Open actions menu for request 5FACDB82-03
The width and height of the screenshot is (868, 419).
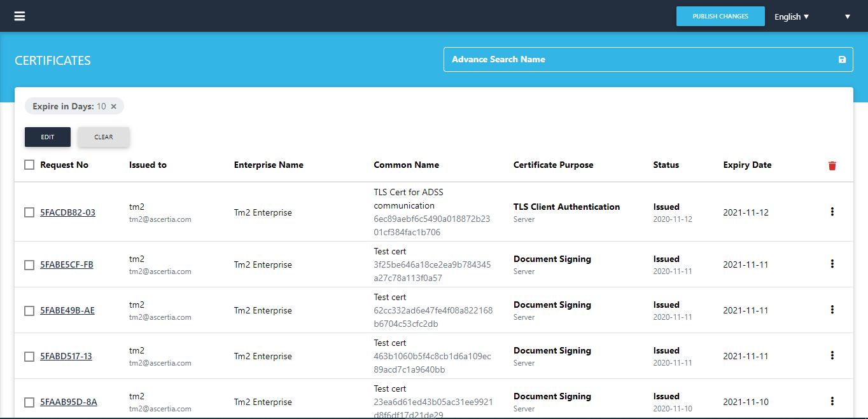(832, 212)
